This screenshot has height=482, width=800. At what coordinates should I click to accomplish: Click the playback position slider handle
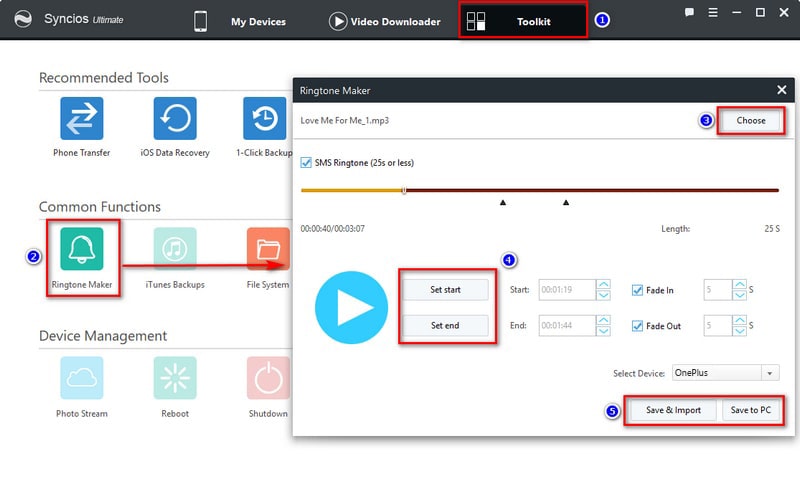[404, 190]
